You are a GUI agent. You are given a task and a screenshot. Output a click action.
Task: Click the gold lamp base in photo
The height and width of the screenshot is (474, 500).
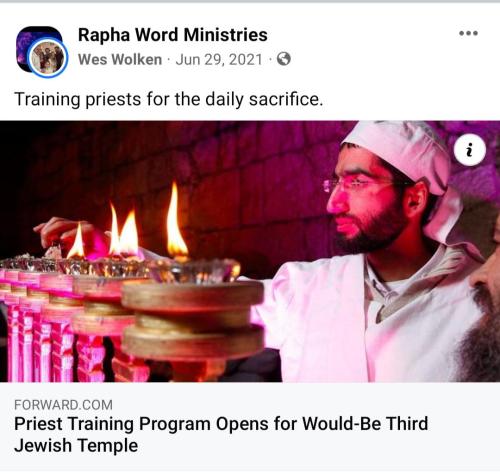point(192,320)
